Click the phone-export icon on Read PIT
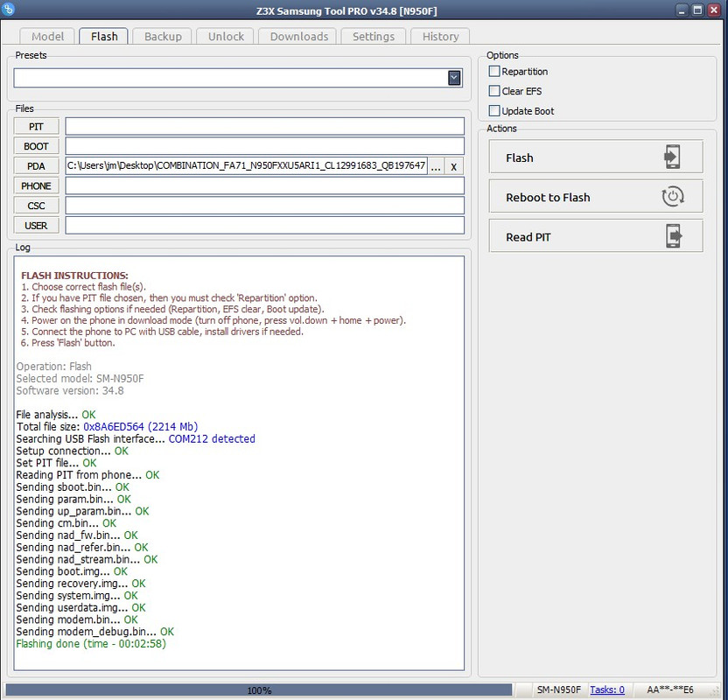 [673, 235]
